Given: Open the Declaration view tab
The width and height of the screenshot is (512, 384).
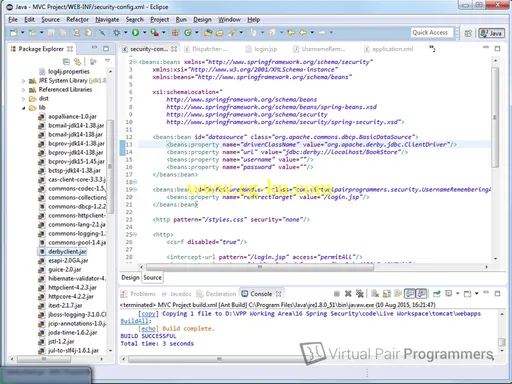Looking at the screenshot, I should click(216, 294).
